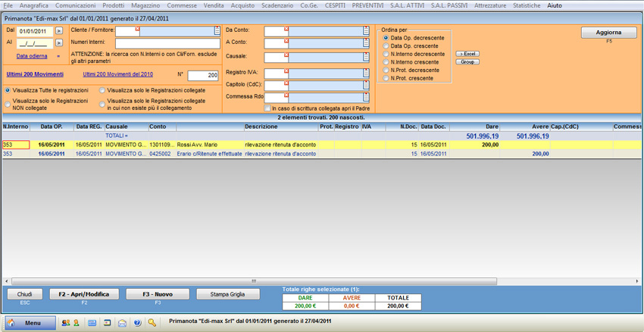This screenshot has height=332, width=644.
Task: Open the list icon beside Da Conto
Action: click(x=367, y=31)
